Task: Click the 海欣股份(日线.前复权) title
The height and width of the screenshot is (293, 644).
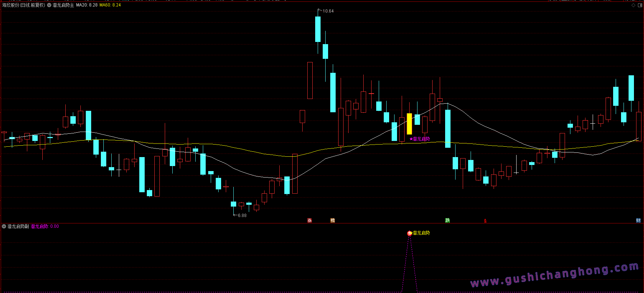Action: (24, 5)
